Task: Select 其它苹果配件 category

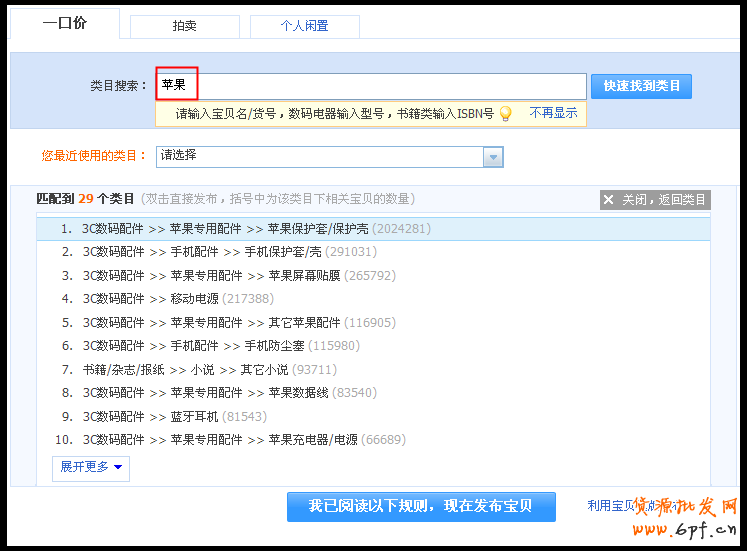Action: point(304,323)
